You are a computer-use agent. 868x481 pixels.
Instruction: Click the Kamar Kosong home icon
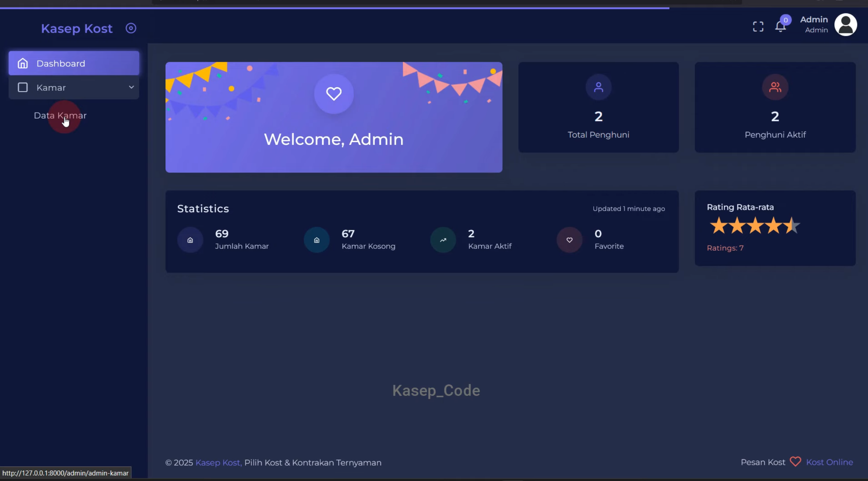coord(317,240)
